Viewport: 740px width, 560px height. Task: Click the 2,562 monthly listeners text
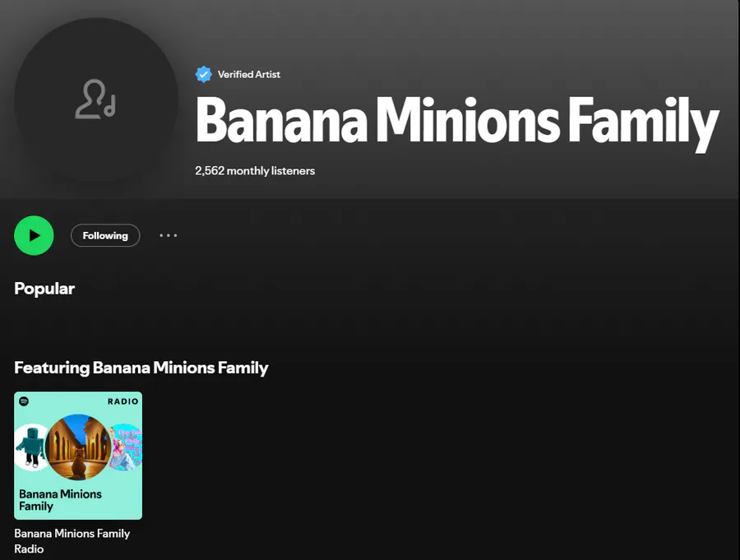[x=255, y=170]
